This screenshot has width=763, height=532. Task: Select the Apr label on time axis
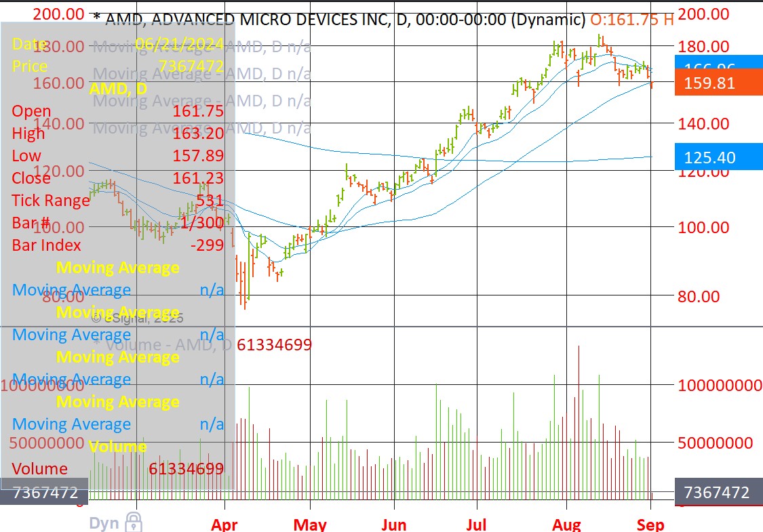224,525
